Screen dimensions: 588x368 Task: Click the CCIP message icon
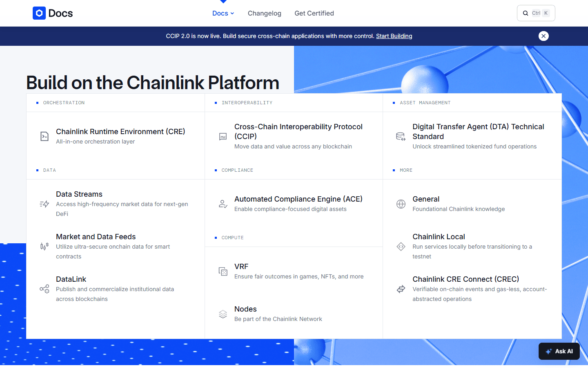pyautogui.click(x=223, y=137)
